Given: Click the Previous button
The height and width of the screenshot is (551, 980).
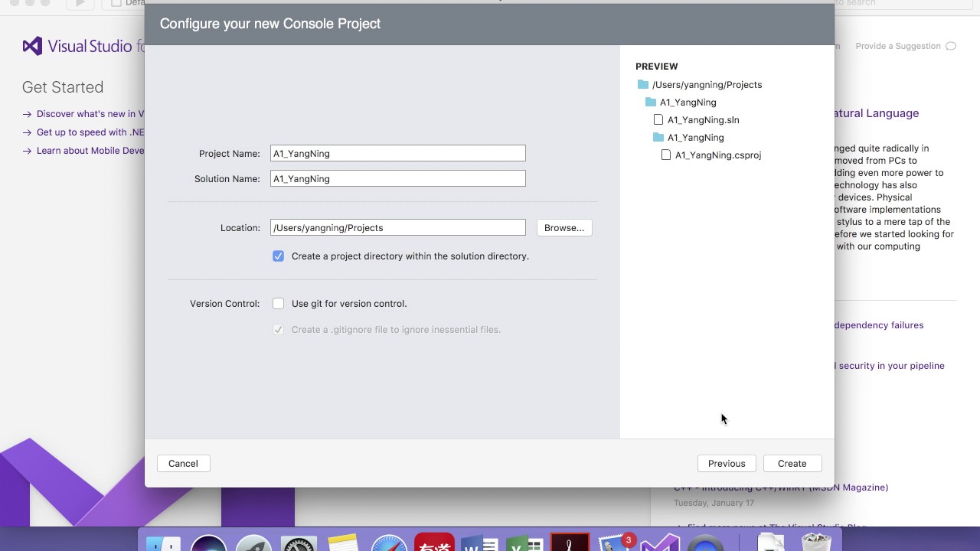Looking at the screenshot, I should pos(727,464).
